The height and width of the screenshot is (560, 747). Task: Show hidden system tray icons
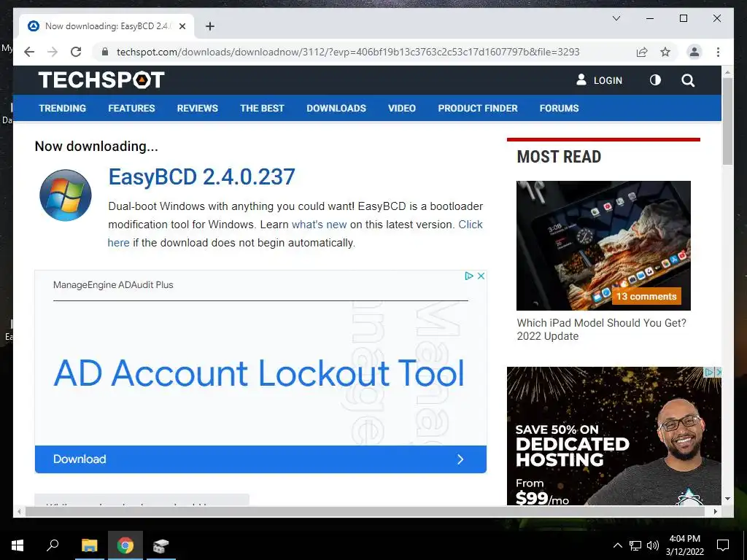click(x=617, y=545)
